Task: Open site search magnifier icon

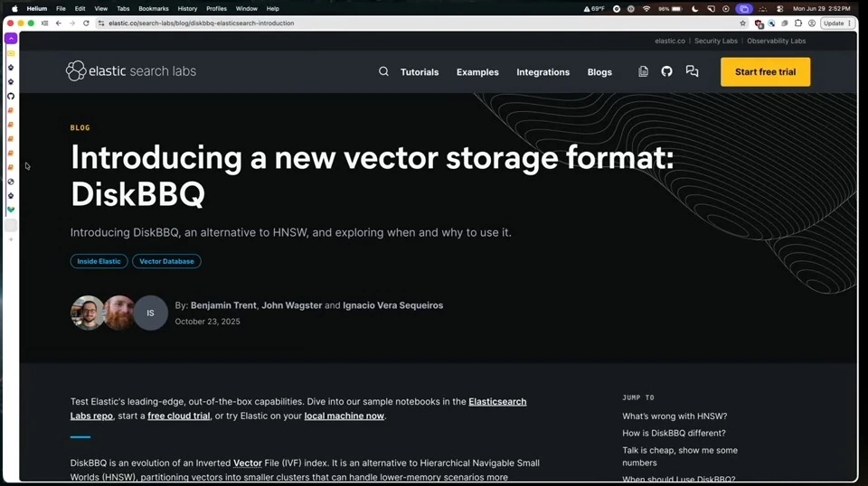Action: (x=383, y=71)
